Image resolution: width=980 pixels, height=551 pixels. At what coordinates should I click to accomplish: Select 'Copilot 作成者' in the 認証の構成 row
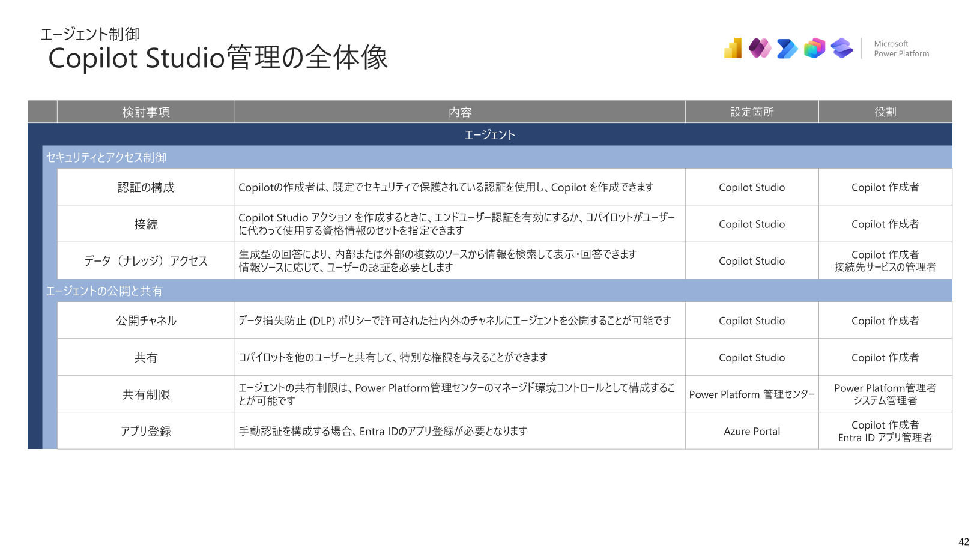tap(885, 187)
